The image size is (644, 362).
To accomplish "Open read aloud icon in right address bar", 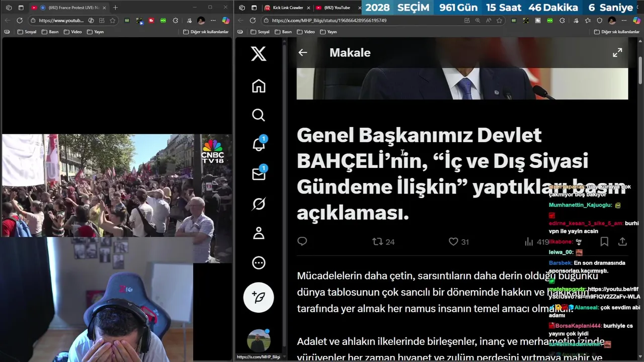I will (x=488, y=21).
